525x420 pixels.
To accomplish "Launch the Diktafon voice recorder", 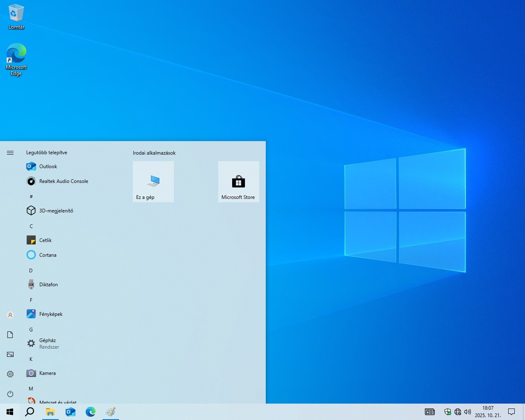I will [48, 285].
